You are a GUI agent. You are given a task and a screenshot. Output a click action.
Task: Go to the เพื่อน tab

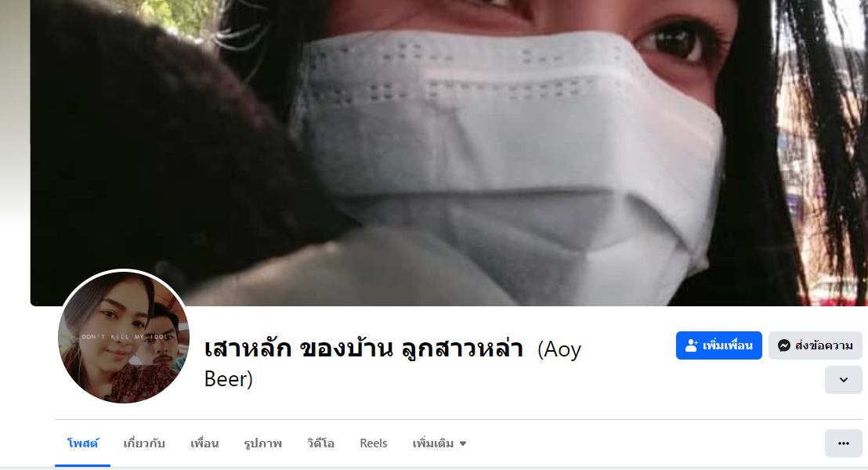[204, 443]
